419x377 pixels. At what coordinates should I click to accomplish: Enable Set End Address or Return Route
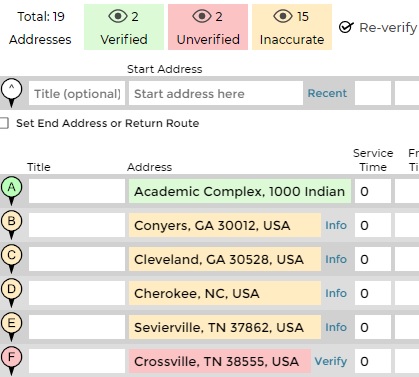pos(4,123)
